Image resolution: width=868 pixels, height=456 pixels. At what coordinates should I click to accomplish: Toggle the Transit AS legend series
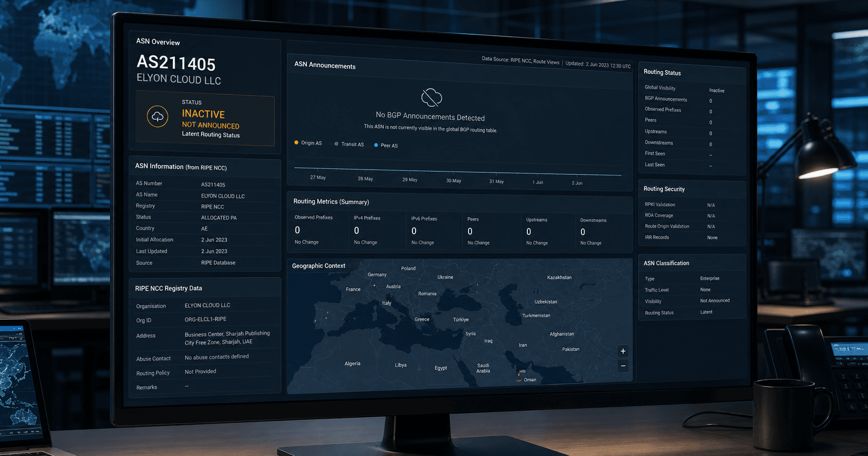pos(349,144)
